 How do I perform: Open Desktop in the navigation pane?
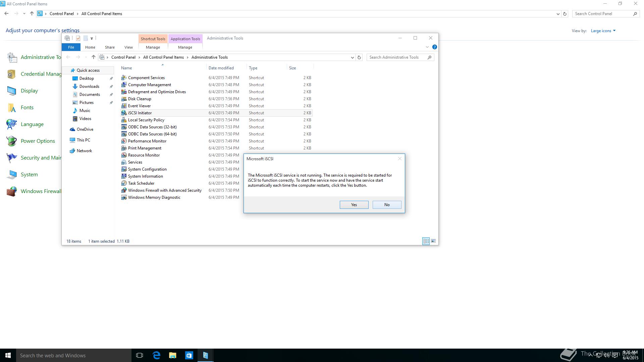point(87,78)
